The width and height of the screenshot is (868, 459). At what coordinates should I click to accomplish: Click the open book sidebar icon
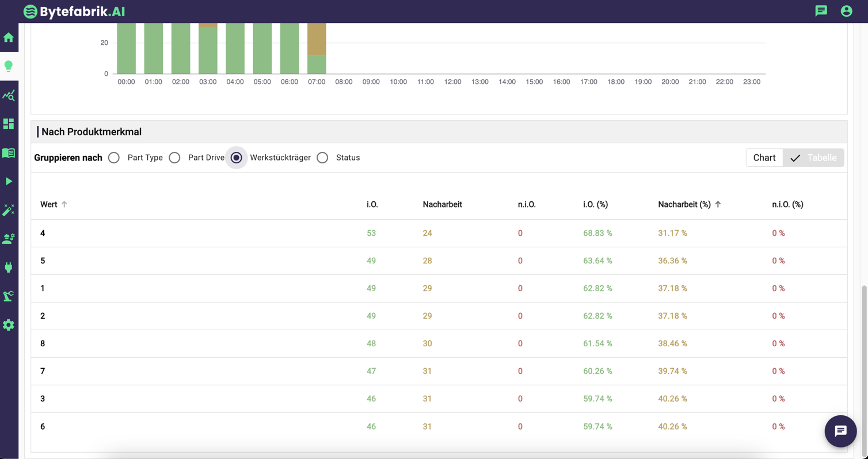[9, 153]
